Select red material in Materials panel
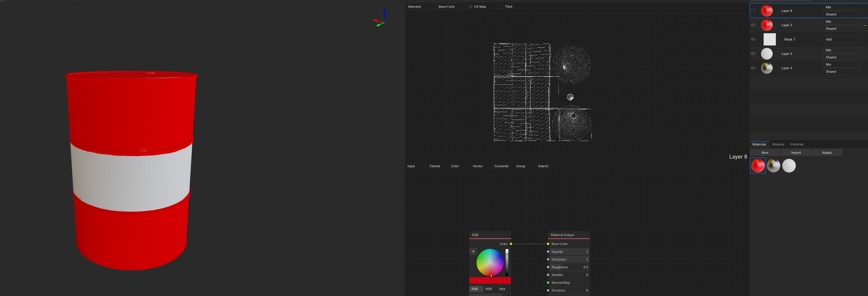 click(758, 166)
